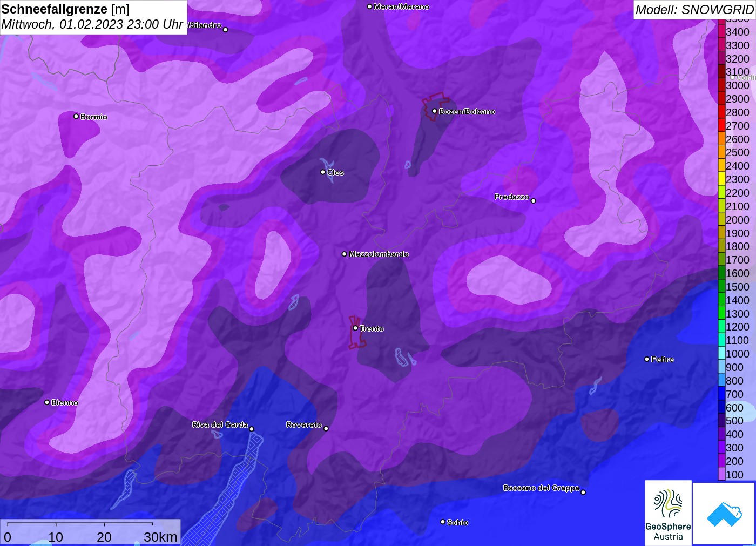Click the Bozen/Bolzano city marker
The width and height of the screenshot is (756, 546).
(434, 111)
